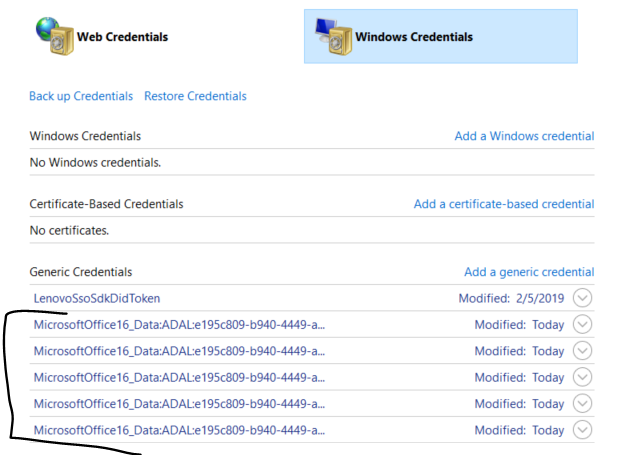Viewport: 618px width, 455px height.
Task: Switch to the Web Credentials tab label
Action: coord(123,37)
